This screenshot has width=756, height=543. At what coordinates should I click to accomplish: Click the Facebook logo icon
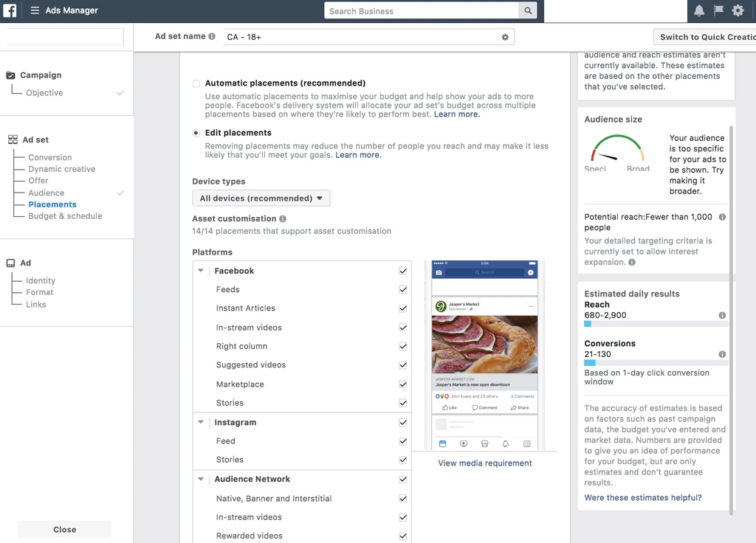coord(10,10)
